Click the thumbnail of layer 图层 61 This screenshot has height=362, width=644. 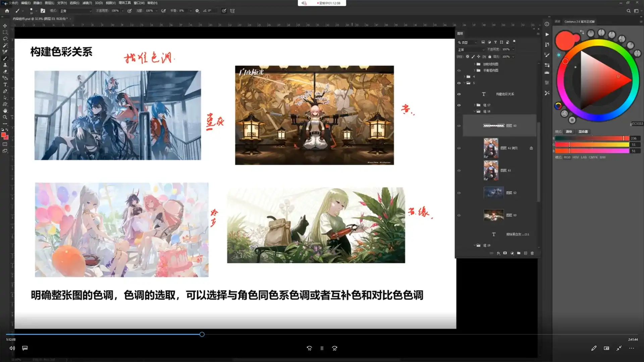(x=491, y=170)
